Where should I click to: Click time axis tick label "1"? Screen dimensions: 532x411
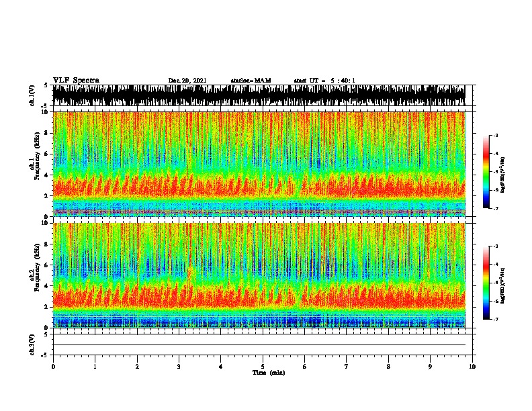click(x=95, y=367)
